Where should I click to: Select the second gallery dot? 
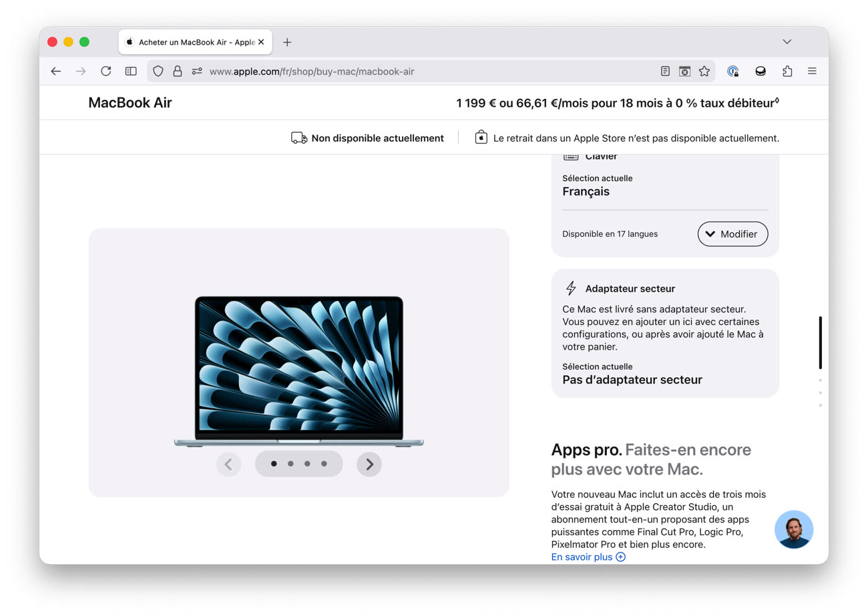pyautogui.click(x=290, y=464)
